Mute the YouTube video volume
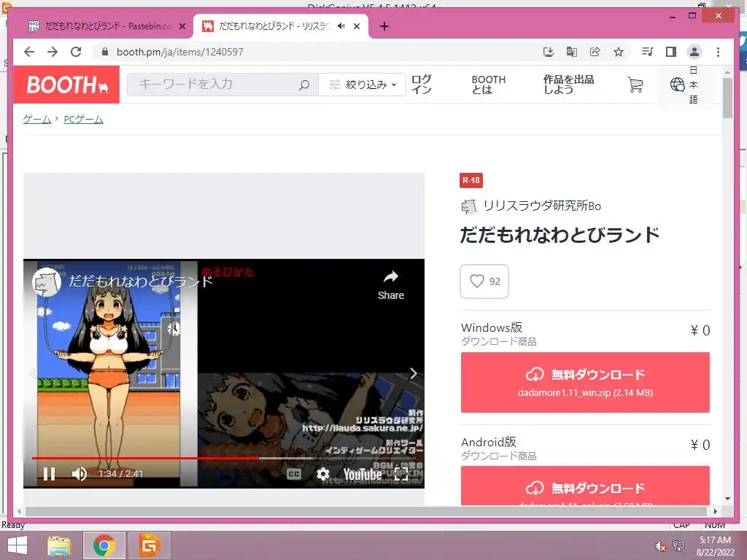 [x=79, y=474]
